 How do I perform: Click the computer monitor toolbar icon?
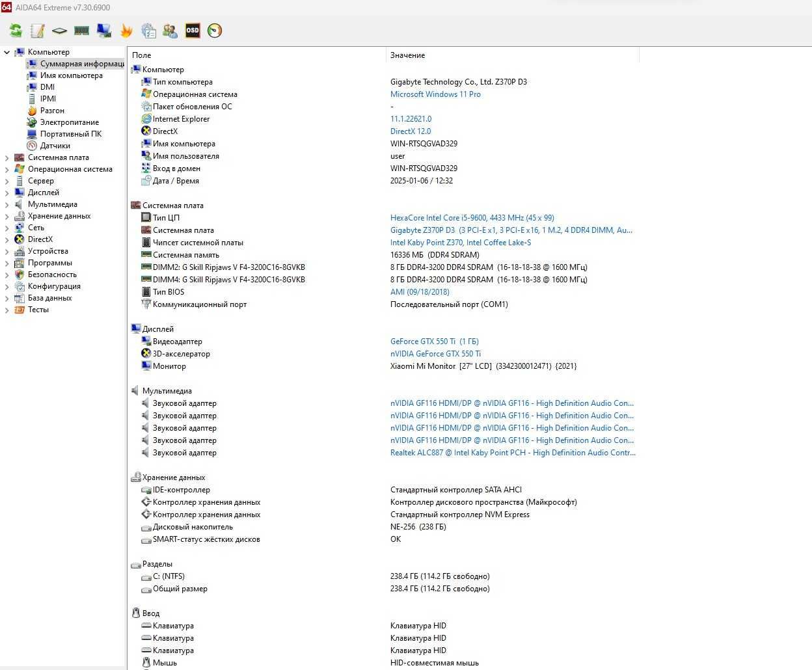103,31
